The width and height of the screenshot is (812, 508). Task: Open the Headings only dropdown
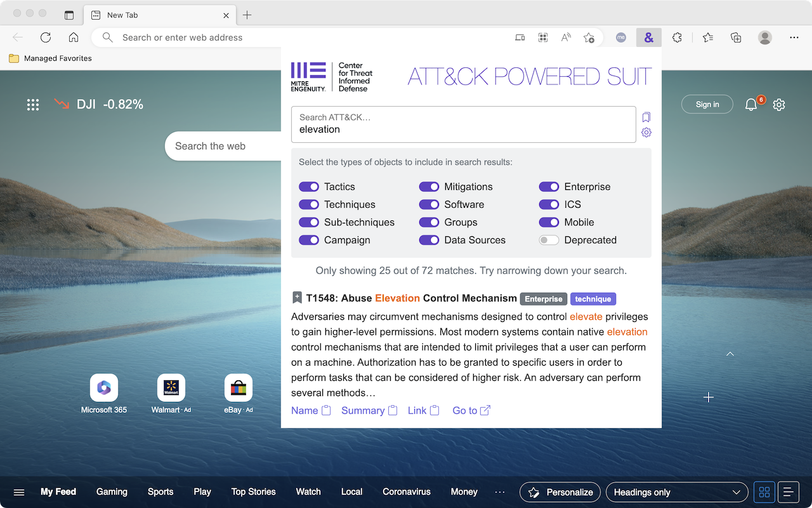(677, 492)
